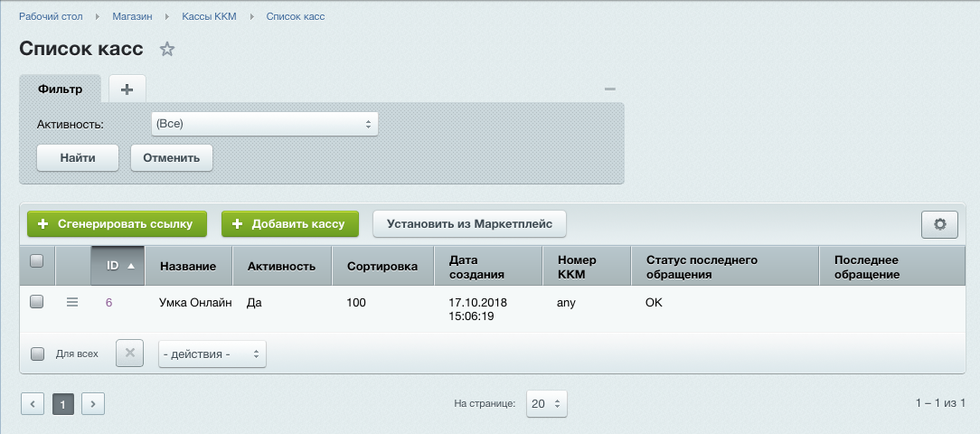The height and width of the screenshot is (434, 980).
Task: Open the '- действия -' dropdown
Action: (212, 354)
